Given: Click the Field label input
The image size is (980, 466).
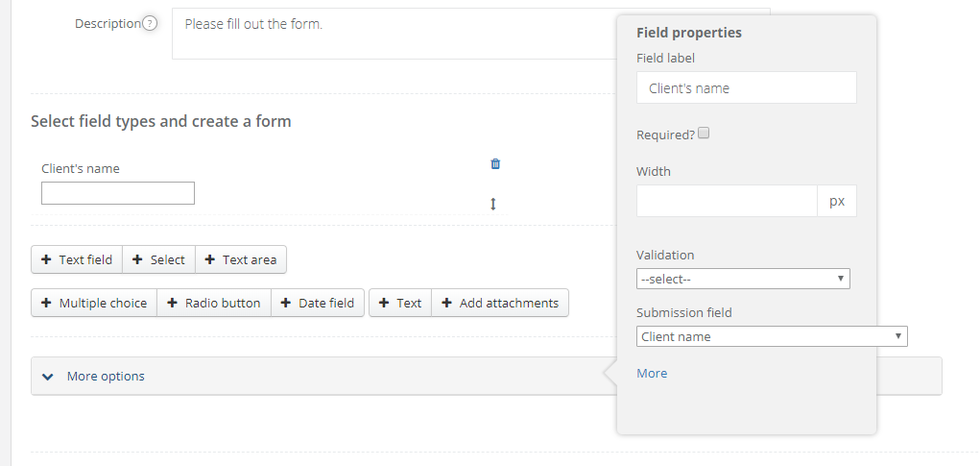Looking at the screenshot, I should [746, 88].
